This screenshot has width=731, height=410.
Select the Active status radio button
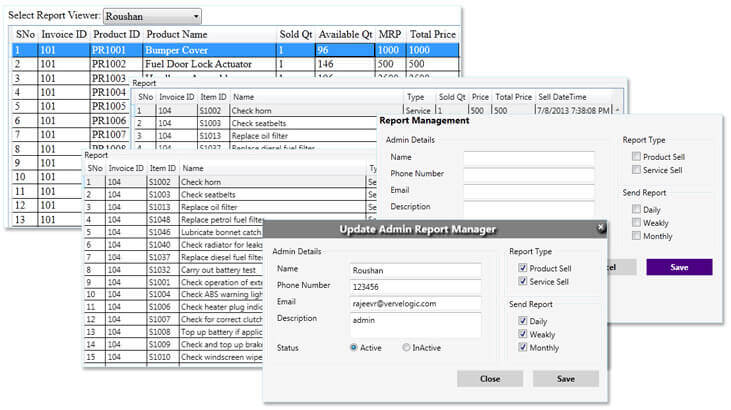(355, 348)
